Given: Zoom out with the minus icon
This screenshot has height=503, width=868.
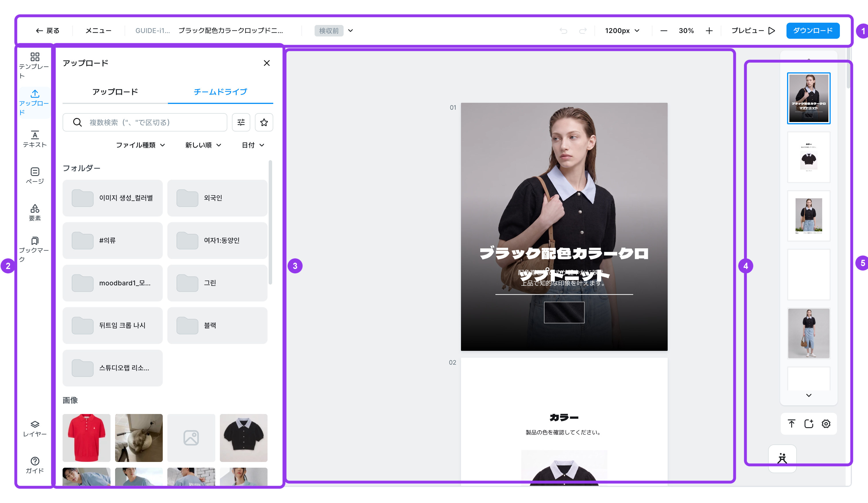Looking at the screenshot, I should [664, 31].
